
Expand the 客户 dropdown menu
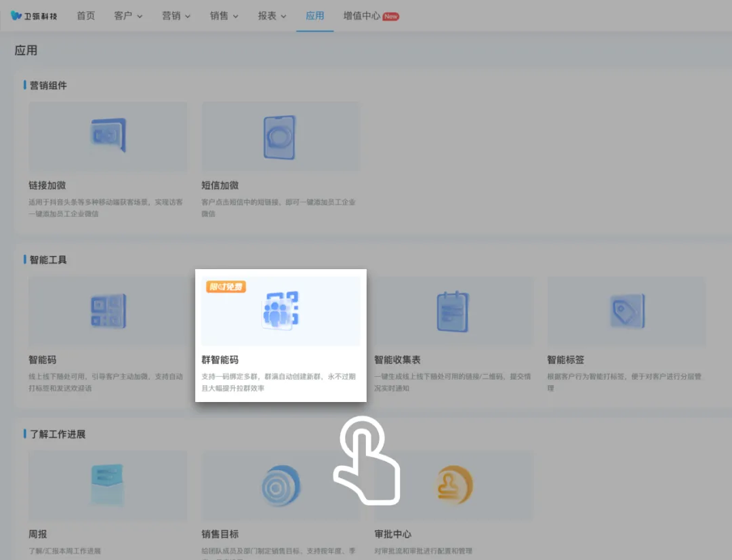[128, 16]
